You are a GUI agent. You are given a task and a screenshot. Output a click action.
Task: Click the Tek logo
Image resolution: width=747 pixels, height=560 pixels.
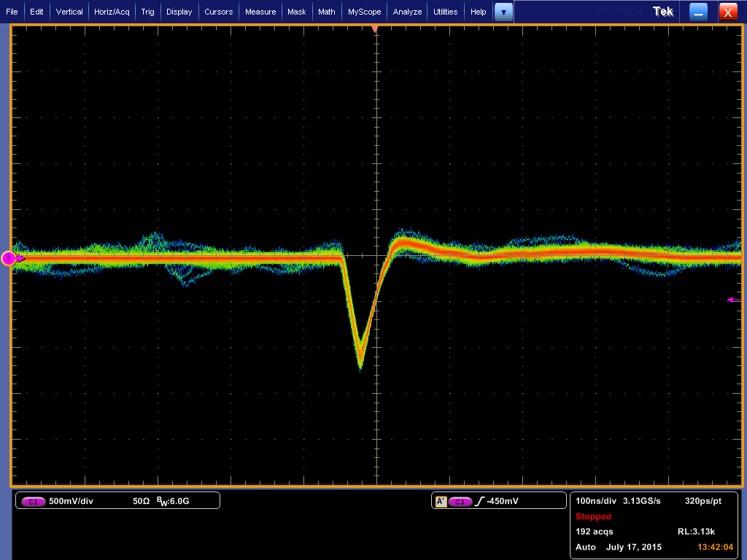(663, 12)
